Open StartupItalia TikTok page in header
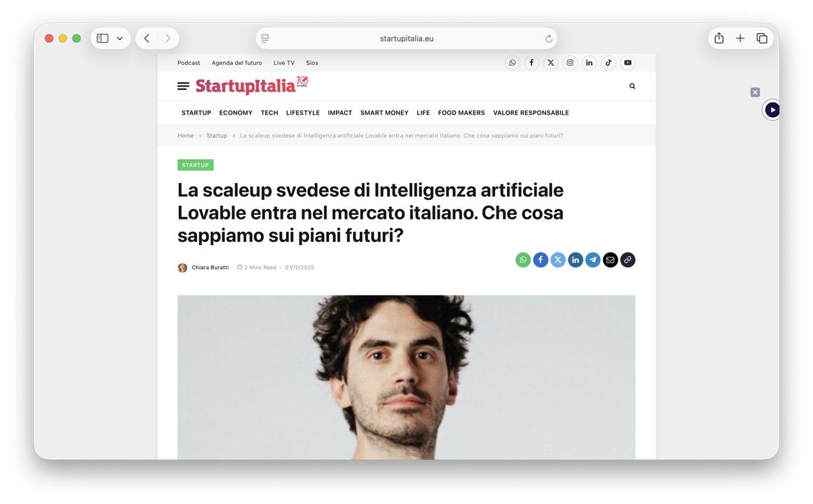The width and height of the screenshot is (813, 504). click(x=608, y=63)
